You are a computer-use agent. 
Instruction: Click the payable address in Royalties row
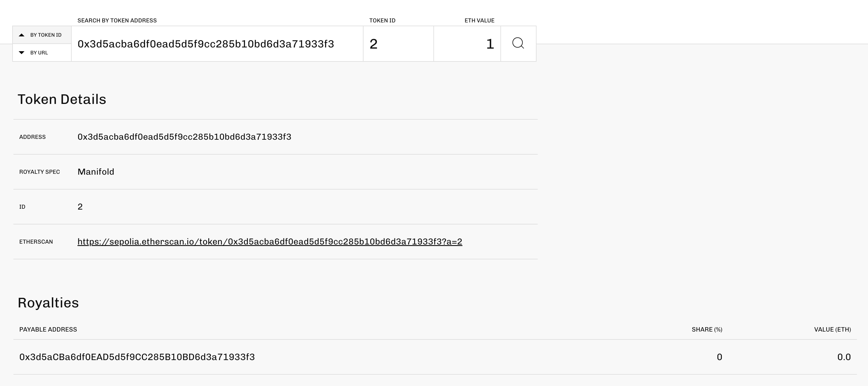tap(137, 357)
